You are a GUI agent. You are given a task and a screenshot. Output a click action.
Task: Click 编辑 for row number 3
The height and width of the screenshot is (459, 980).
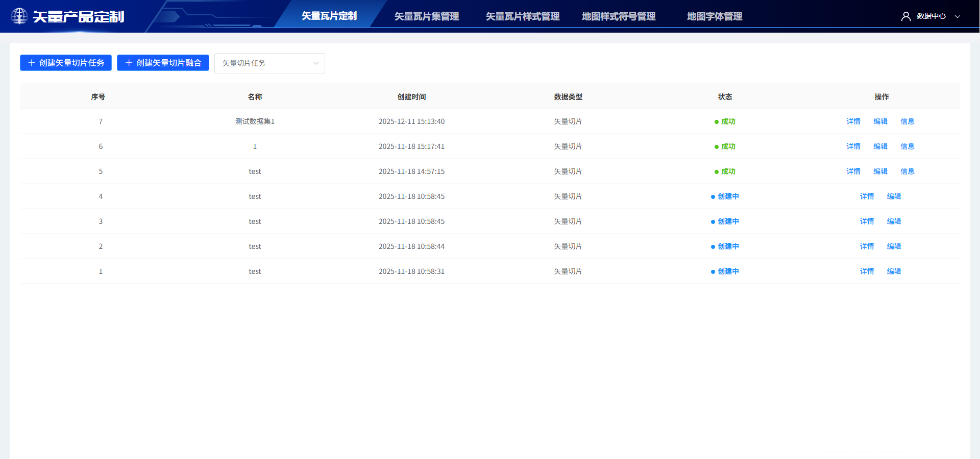point(894,221)
